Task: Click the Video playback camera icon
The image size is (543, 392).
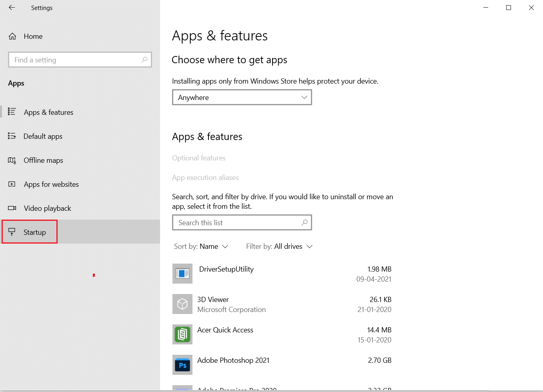Action: (12, 208)
